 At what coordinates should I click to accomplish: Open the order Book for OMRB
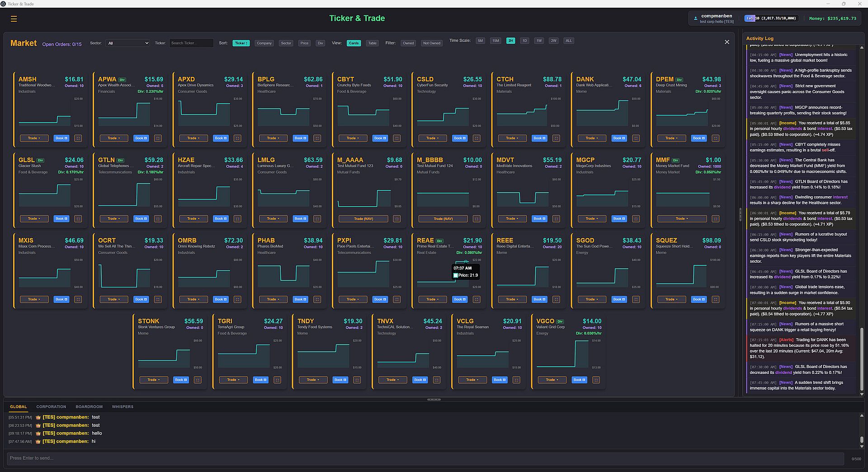(221, 299)
